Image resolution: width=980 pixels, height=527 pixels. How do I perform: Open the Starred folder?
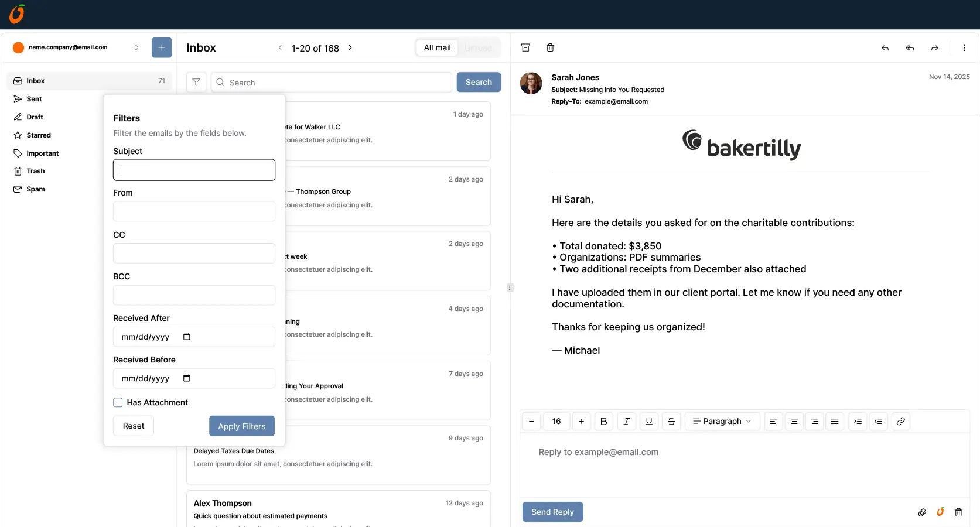point(39,135)
